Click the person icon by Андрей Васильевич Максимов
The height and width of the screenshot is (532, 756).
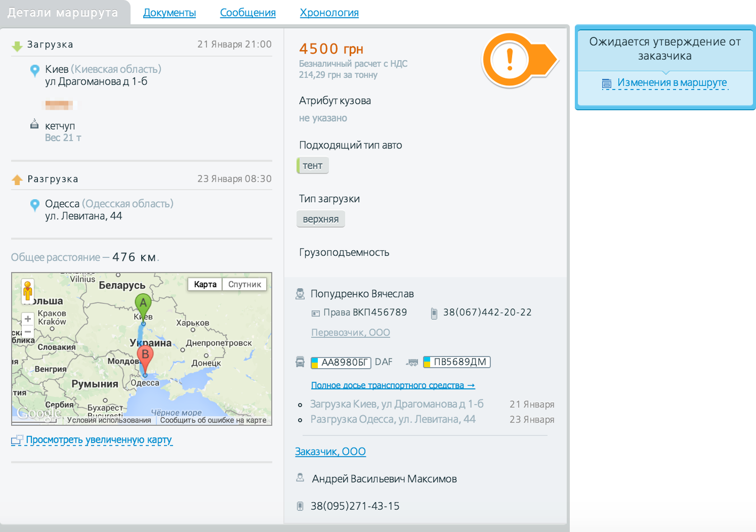[300, 478]
